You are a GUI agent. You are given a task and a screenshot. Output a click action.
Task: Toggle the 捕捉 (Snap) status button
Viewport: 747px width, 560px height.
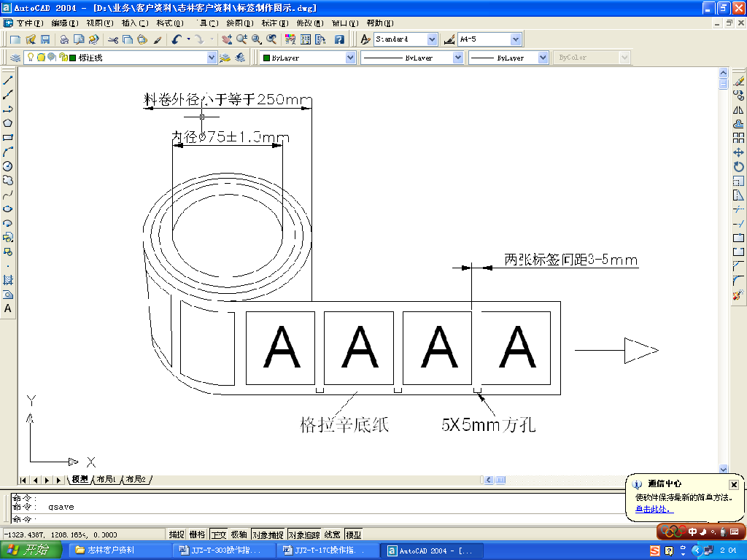[x=177, y=534]
